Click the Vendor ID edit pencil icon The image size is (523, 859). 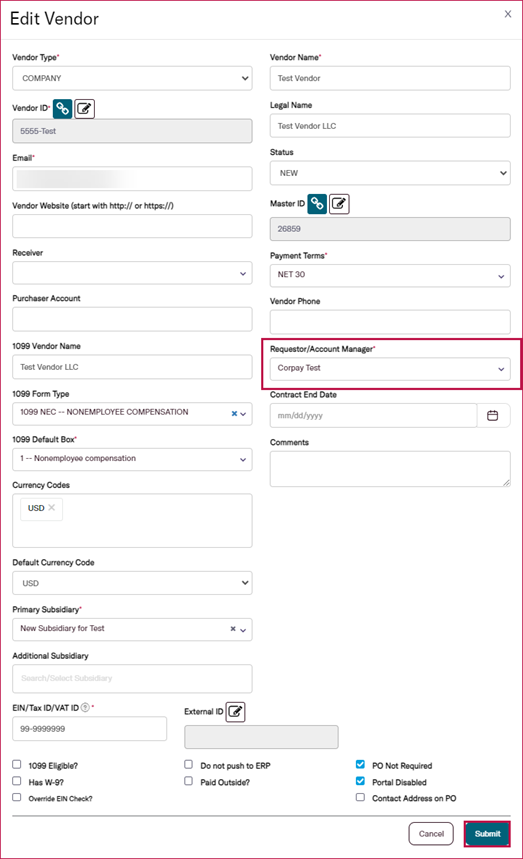84,108
